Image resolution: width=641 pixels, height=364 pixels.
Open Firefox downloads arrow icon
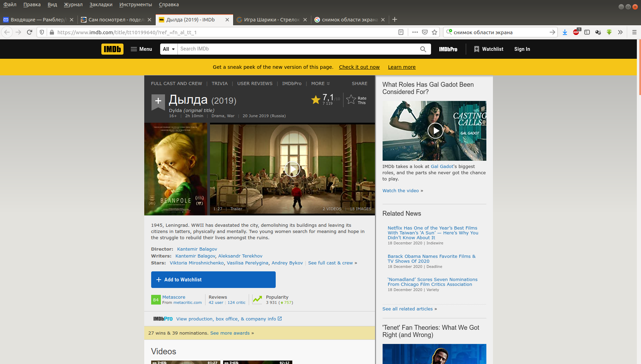[565, 32]
